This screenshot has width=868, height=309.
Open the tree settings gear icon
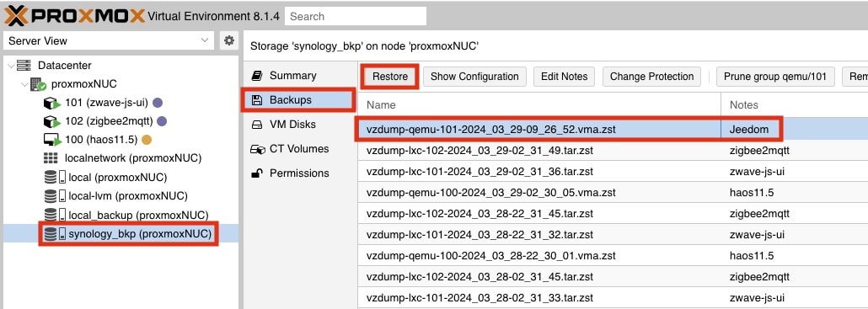coord(228,41)
